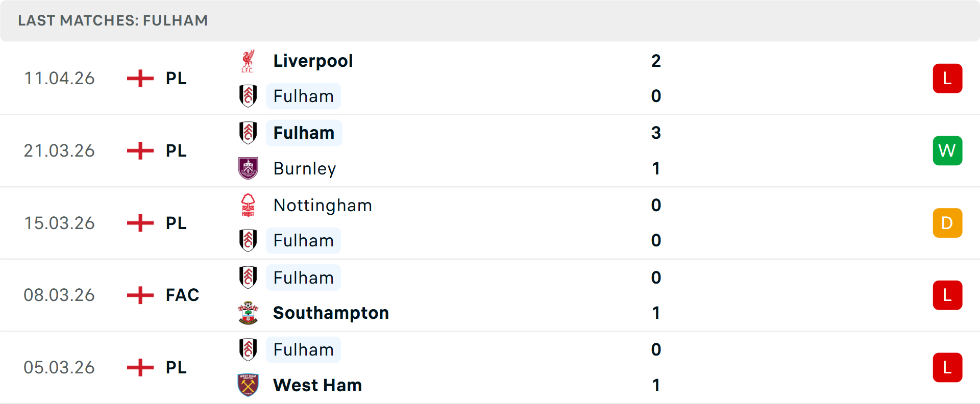This screenshot has height=404, width=980.
Task: Click the Nottingham Forest tree logo
Action: pos(249,205)
